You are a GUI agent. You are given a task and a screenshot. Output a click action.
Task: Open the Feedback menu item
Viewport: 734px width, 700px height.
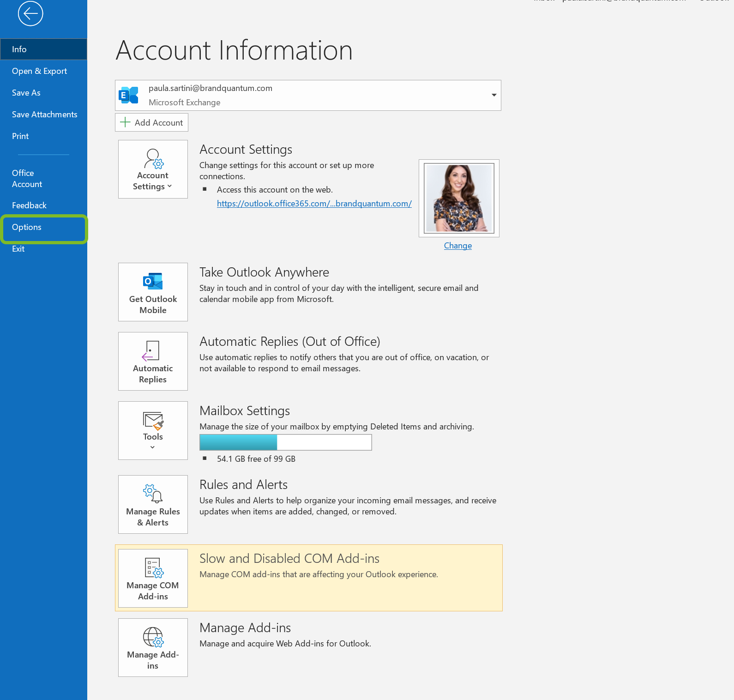click(43, 205)
